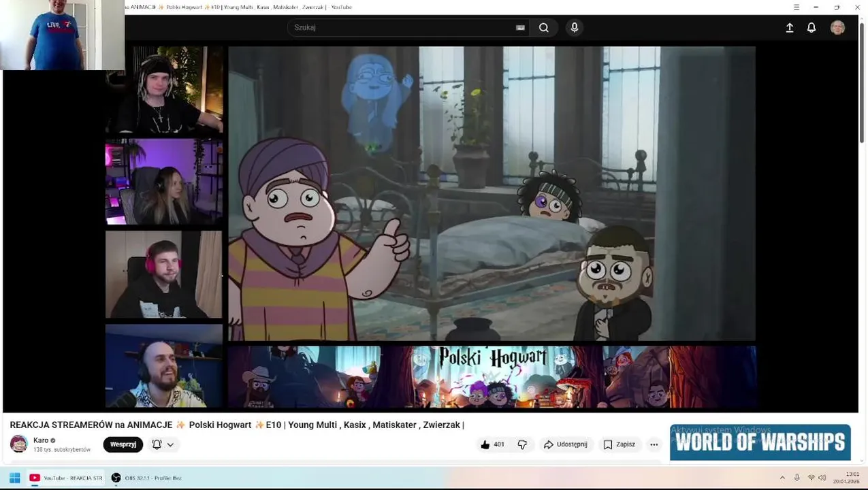868x490 pixels.
Task: Switch to the YouTube taskbar window
Action: 66,478
